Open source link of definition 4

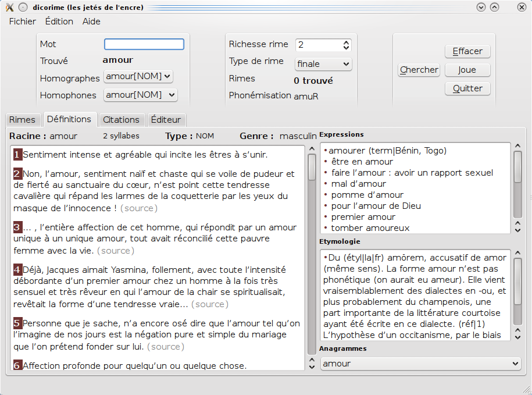(x=210, y=304)
